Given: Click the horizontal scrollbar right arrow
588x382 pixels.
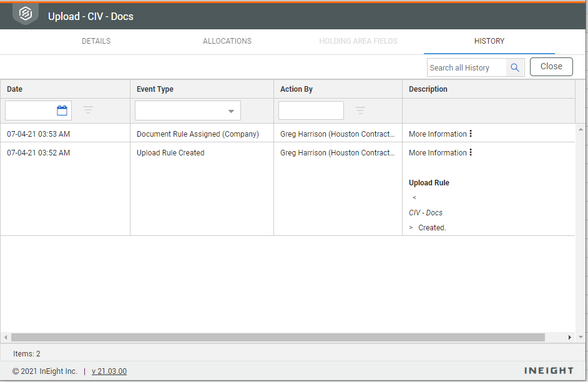Looking at the screenshot, I should pyautogui.click(x=570, y=338).
